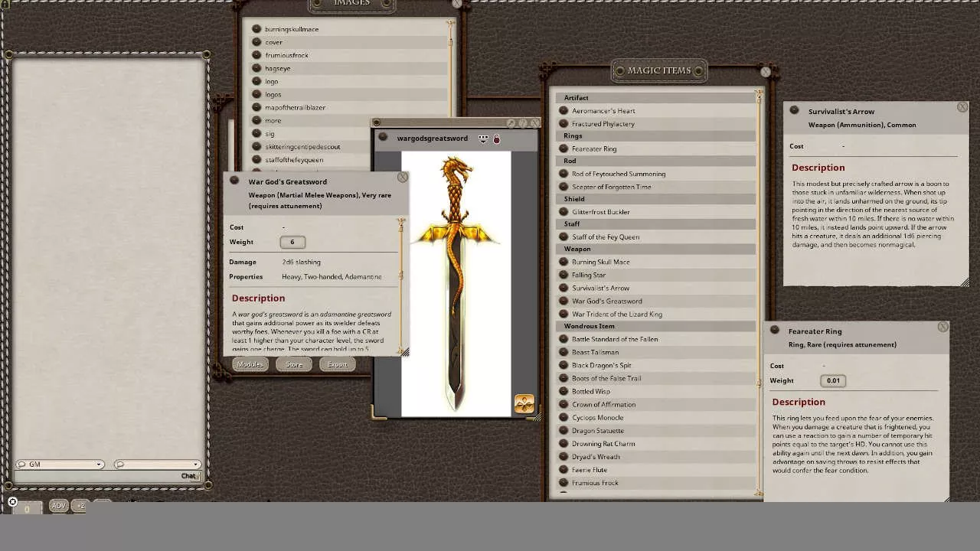
Task: Click link icon in War God's Greatsword sheet header
Action: (x=234, y=181)
